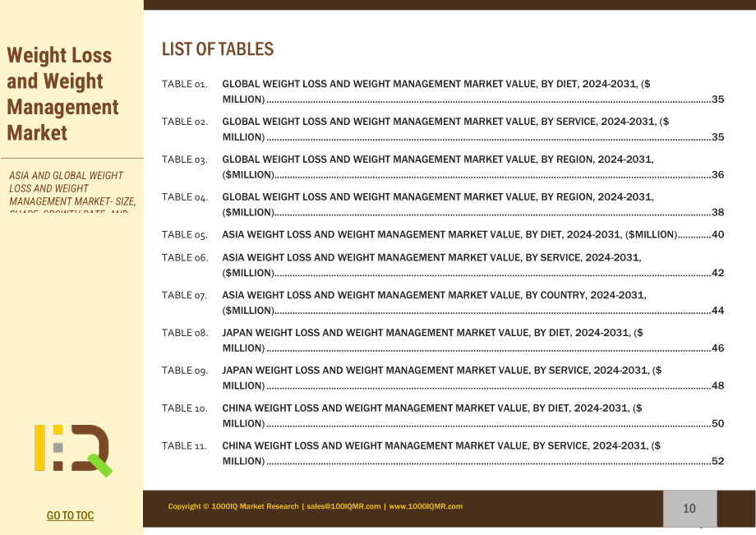
Task: Click page number 50 of Table 10
Action: click(x=718, y=423)
